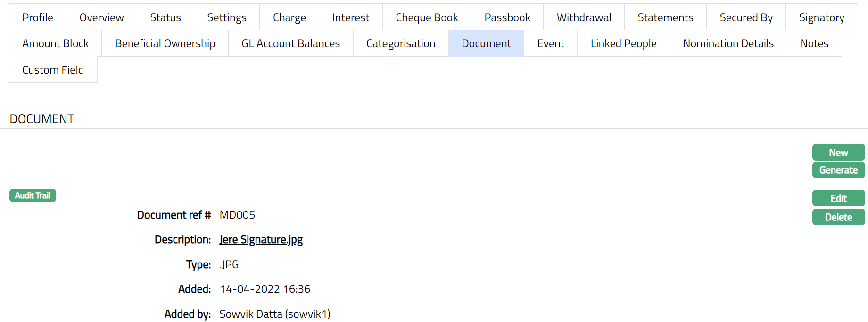
Task: Switch to the Overview tab
Action: tap(101, 17)
